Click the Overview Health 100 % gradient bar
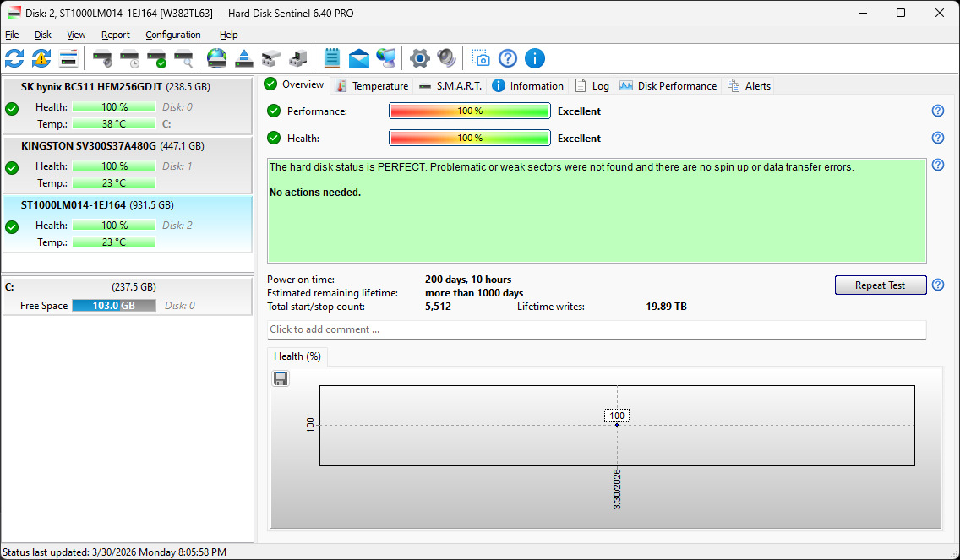Viewport: 960px width, 560px height. [470, 138]
